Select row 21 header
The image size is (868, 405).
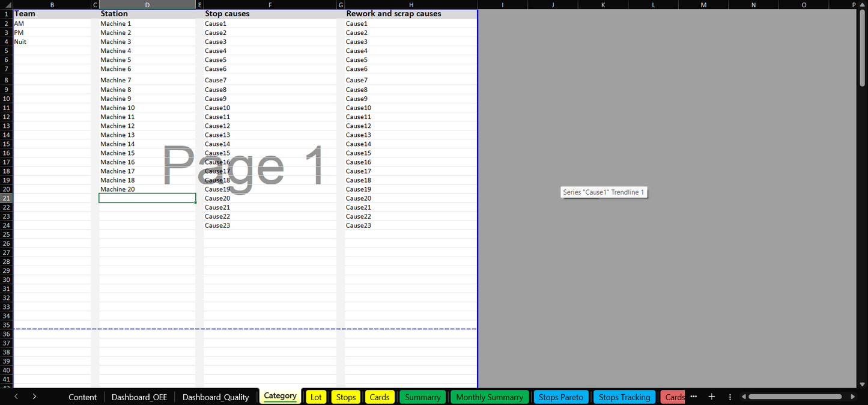pos(6,198)
